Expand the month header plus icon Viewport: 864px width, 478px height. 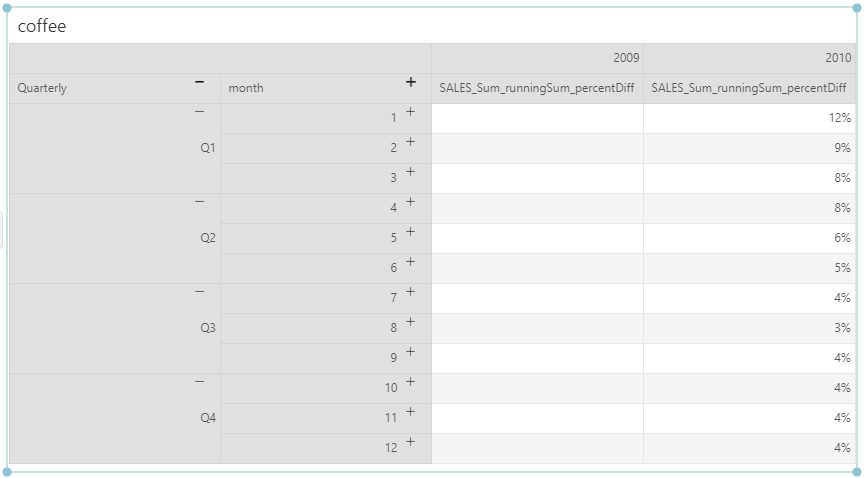click(410, 83)
